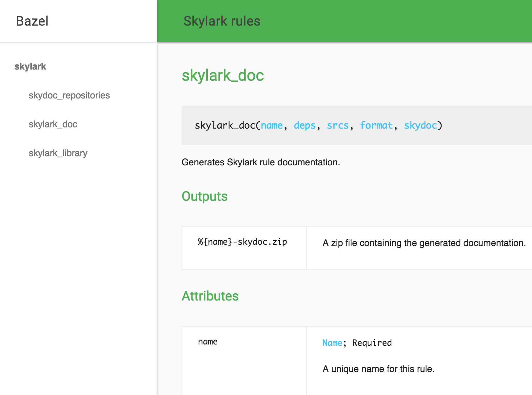This screenshot has height=395, width=532.
Task: Click the 'format' parameter in signature
Action: point(376,125)
